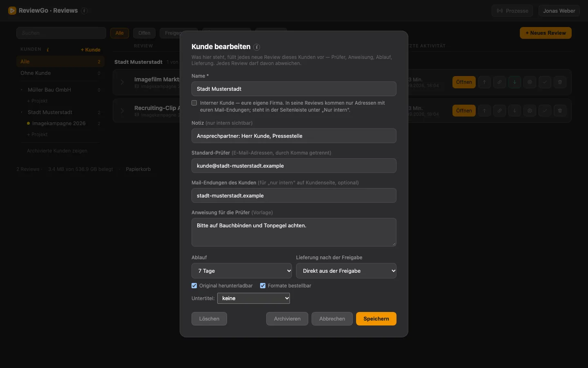
Task: Click checkmark icon in Recruiting-Clip row
Action: pyautogui.click(x=545, y=111)
